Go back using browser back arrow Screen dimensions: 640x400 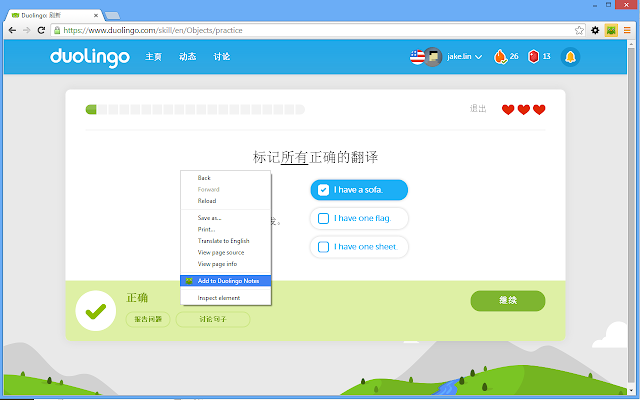click(x=12, y=30)
